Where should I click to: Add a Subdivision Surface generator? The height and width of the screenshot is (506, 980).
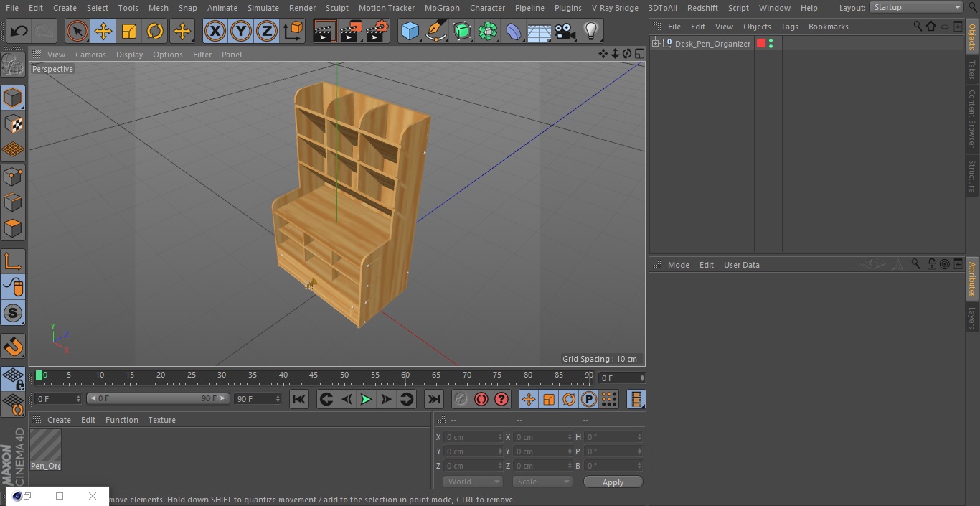click(x=462, y=32)
